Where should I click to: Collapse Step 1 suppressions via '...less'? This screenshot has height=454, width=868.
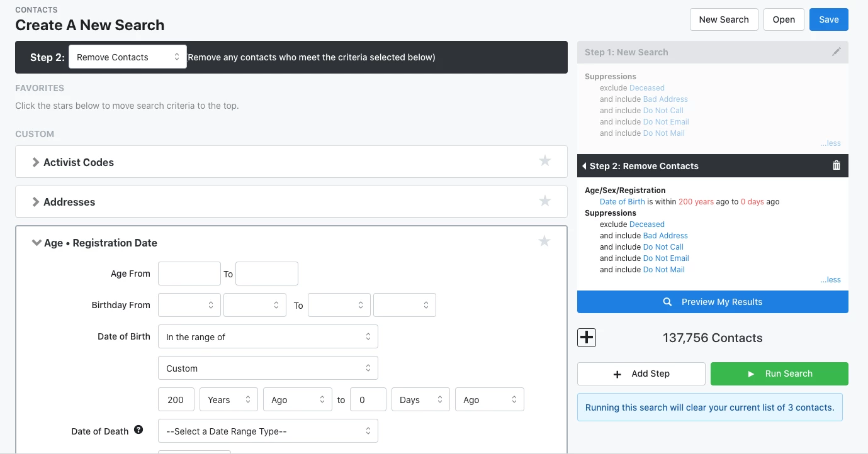(x=830, y=143)
